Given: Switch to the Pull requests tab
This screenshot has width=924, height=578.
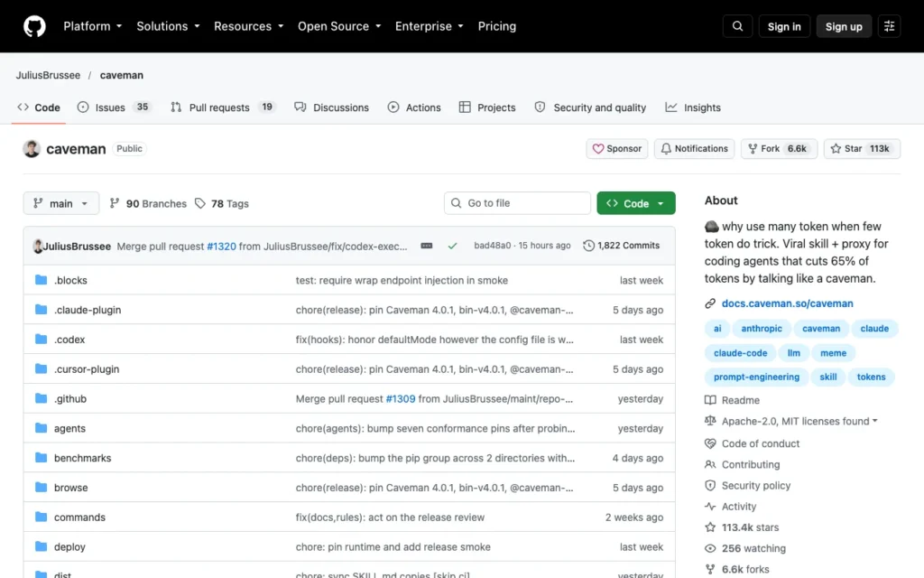Looking at the screenshot, I should tap(223, 107).
